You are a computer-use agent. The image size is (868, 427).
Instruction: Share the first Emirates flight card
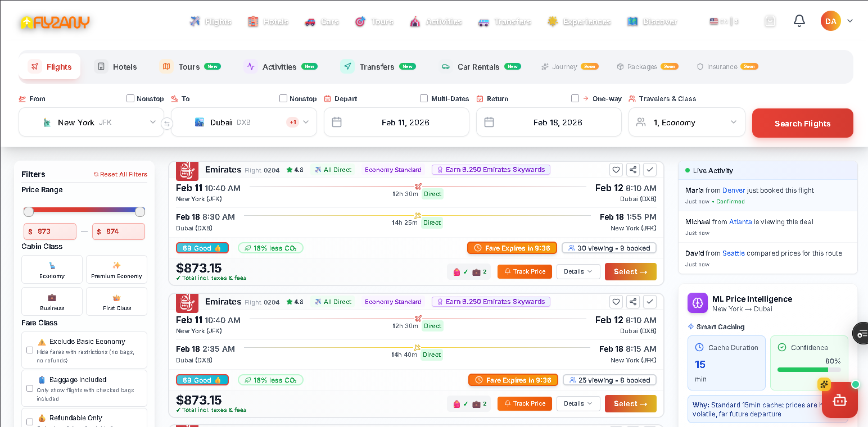click(x=632, y=169)
